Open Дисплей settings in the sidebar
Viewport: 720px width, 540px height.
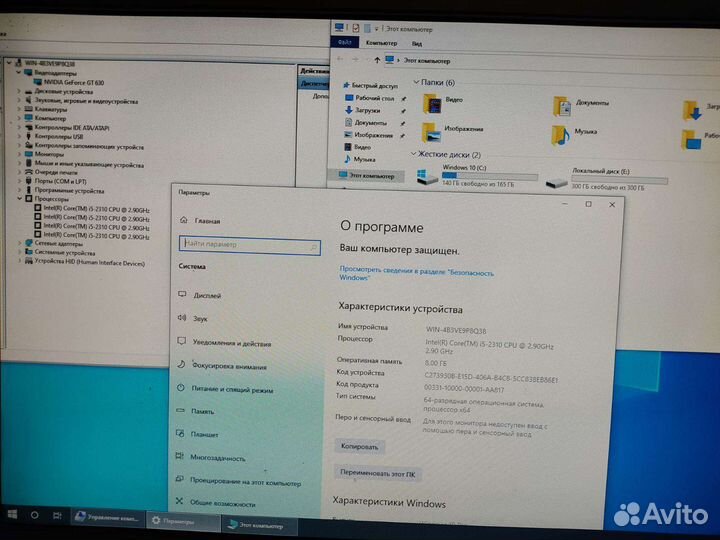[207, 296]
